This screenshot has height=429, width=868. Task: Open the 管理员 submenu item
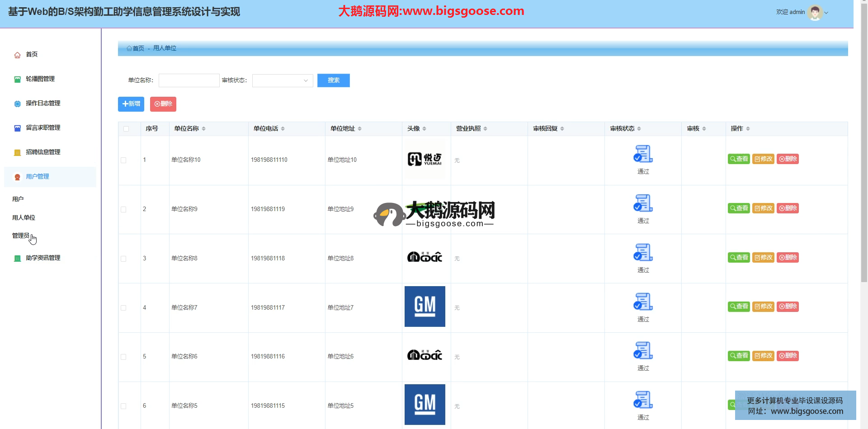point(21,236)
